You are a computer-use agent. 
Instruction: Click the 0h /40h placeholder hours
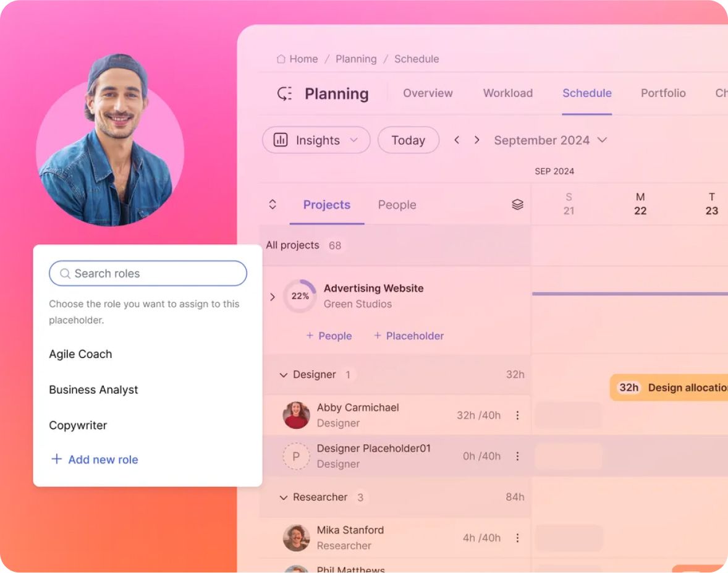tap(481, 456)
